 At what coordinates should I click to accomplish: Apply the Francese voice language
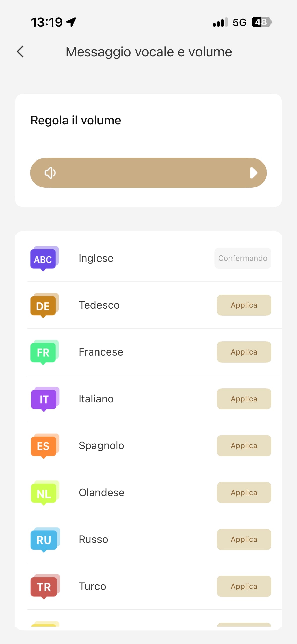coord(244,352)
